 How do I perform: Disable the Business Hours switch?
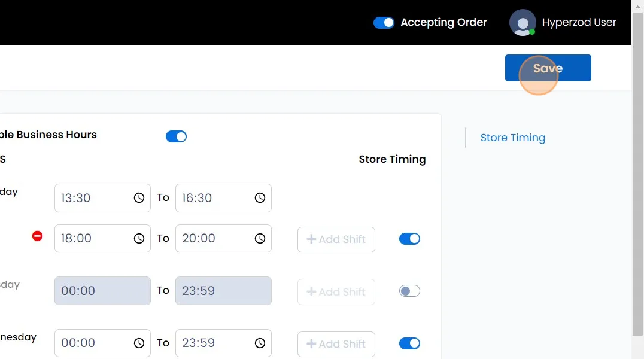pyautogui.click(x=176, y=136)
